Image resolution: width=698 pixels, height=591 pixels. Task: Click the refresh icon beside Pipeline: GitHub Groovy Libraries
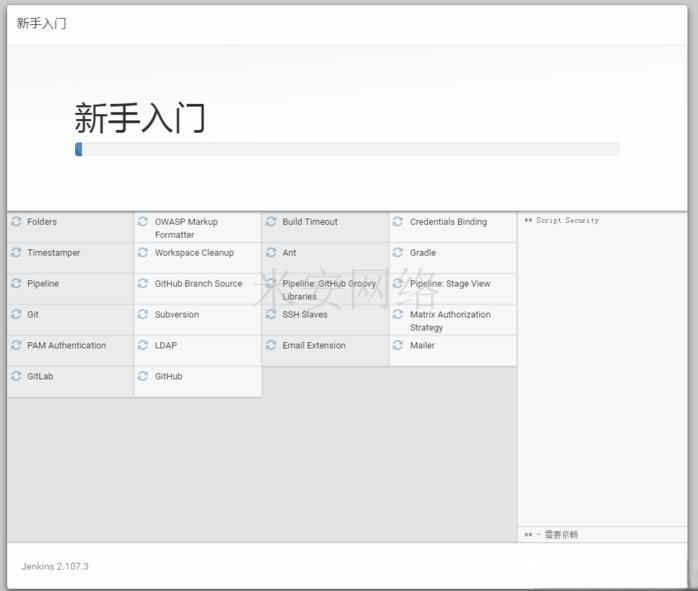(x=271, y=283)
